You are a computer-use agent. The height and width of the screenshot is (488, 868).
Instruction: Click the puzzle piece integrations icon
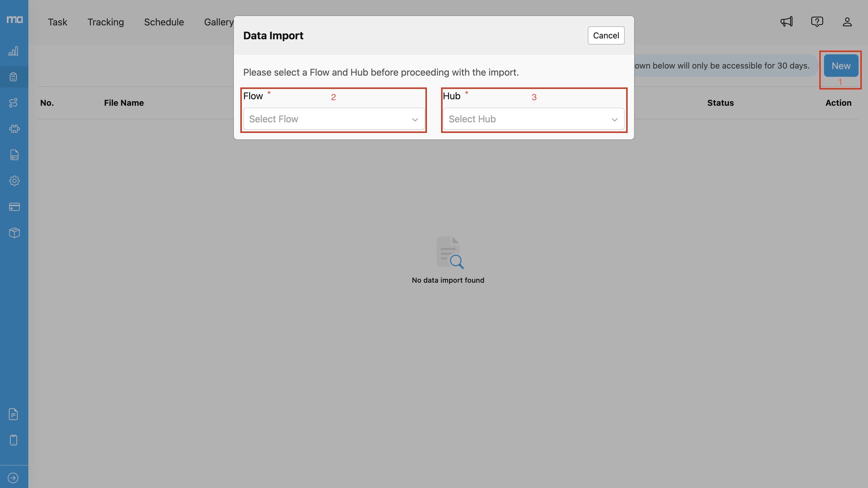[x=14, y=129]
